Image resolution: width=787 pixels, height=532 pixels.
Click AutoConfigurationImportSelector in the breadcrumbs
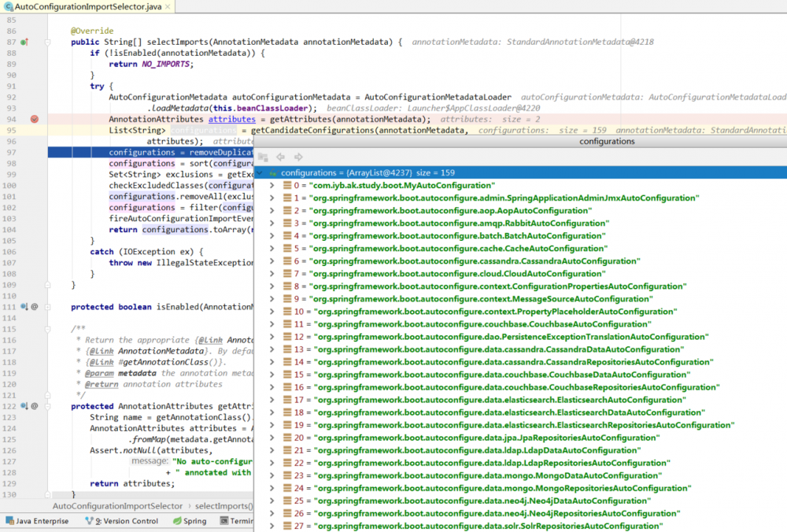click(x=118, y=506)
